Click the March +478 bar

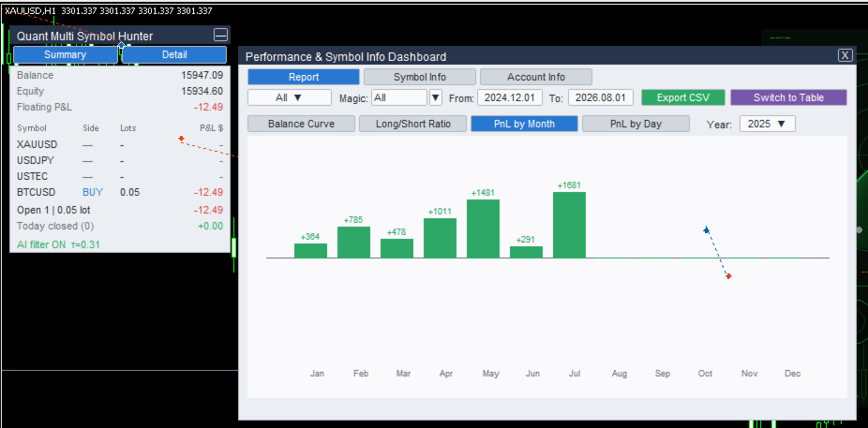pyautogui.click(x=397, y=248)
